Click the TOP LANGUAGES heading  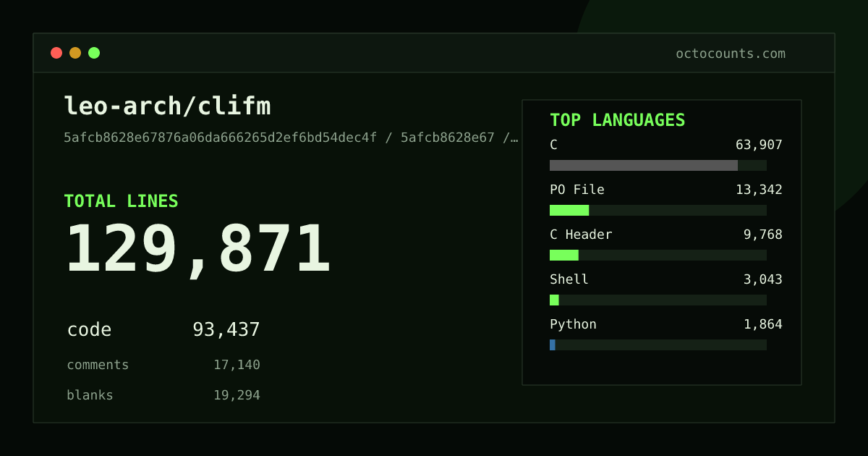(617, 120)
